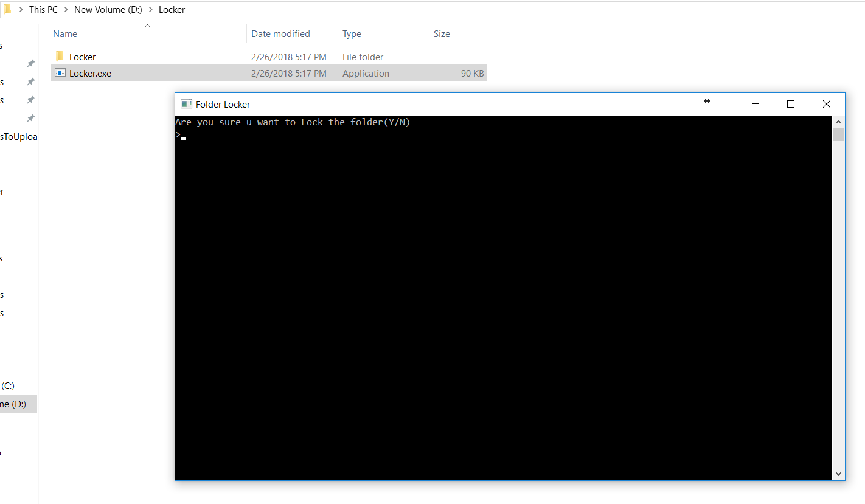Toggle the second pin icon in the sidebar
865x504 pixels.
click(30, 81)
